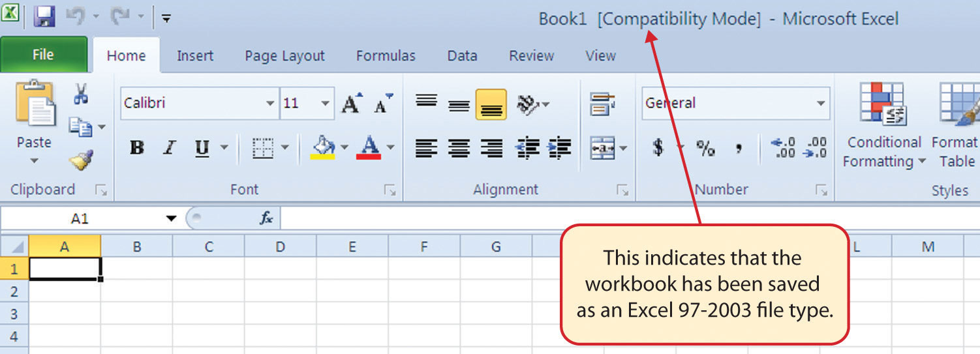Click the Excel application icon in title bar
Viewport: 980px width, 354px height.
[11, 14]
